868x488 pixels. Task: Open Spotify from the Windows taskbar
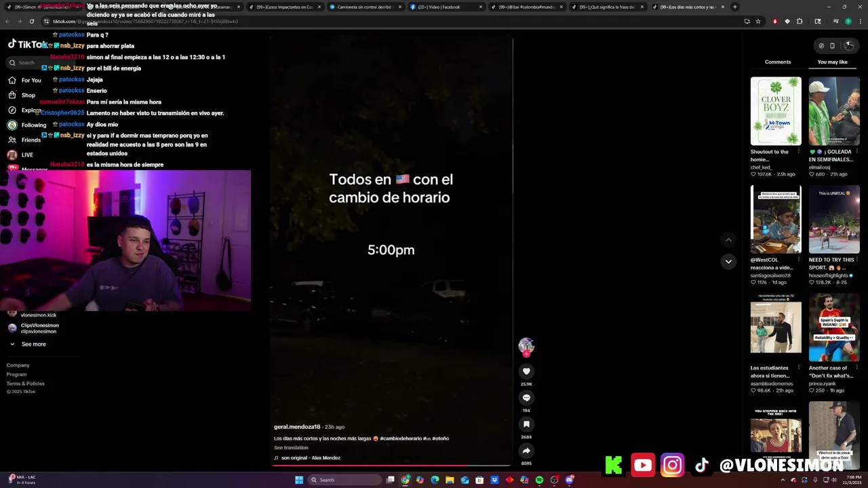tap(539, 480)
